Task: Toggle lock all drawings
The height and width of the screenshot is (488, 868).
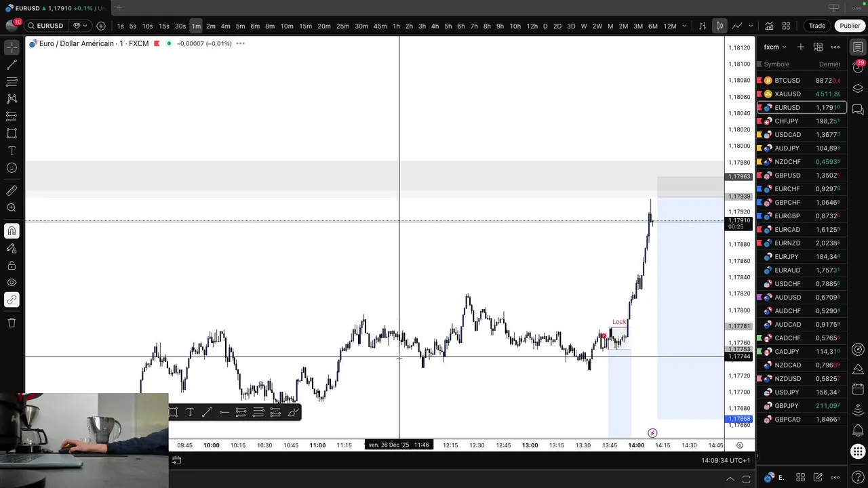Action: coord(12,266)
